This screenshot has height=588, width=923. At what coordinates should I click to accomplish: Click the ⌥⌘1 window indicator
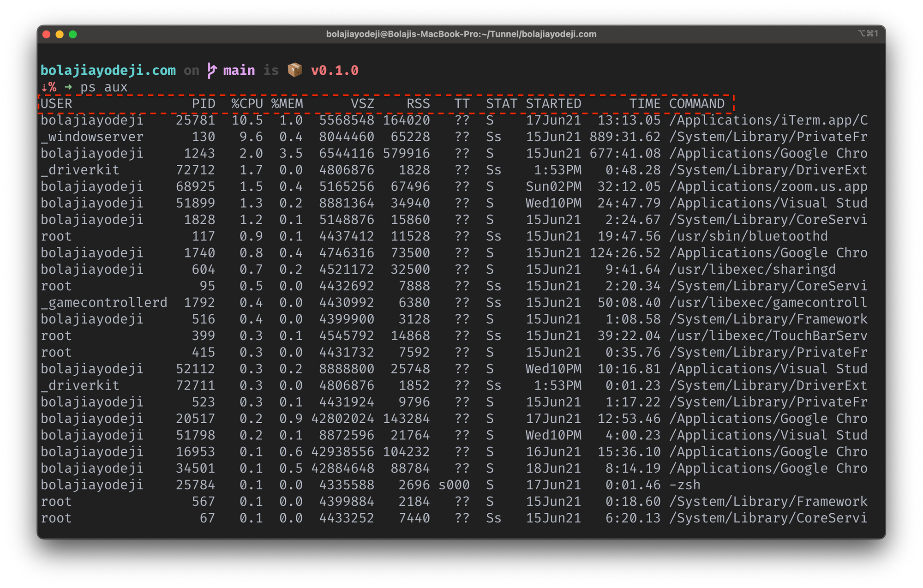(x=867, y=34)
